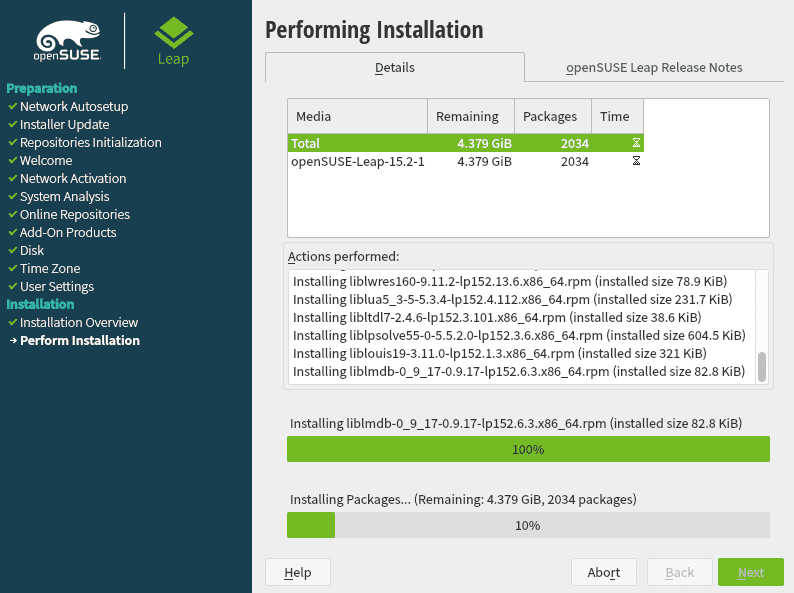Click the liblmdb log line in Actions performed

click(519, 372)
